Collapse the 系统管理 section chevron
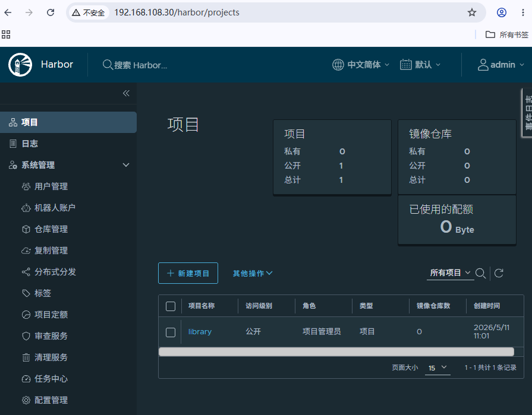This screenshot has width=532, height=415. point(126,165)
